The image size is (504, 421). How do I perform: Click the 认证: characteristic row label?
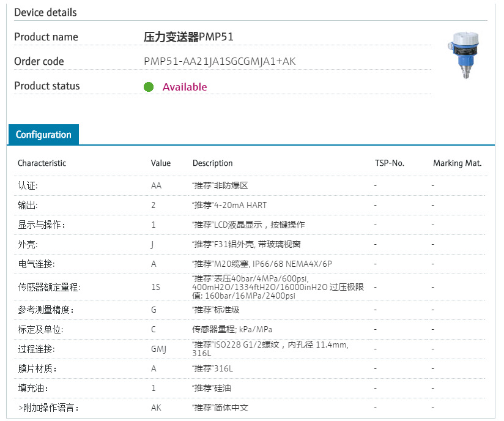coord(28,185)
